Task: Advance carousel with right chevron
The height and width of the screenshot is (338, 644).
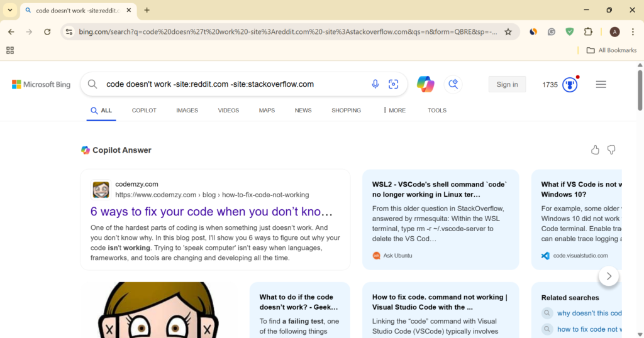Action: pyautogui.click(x=609, y=276)
